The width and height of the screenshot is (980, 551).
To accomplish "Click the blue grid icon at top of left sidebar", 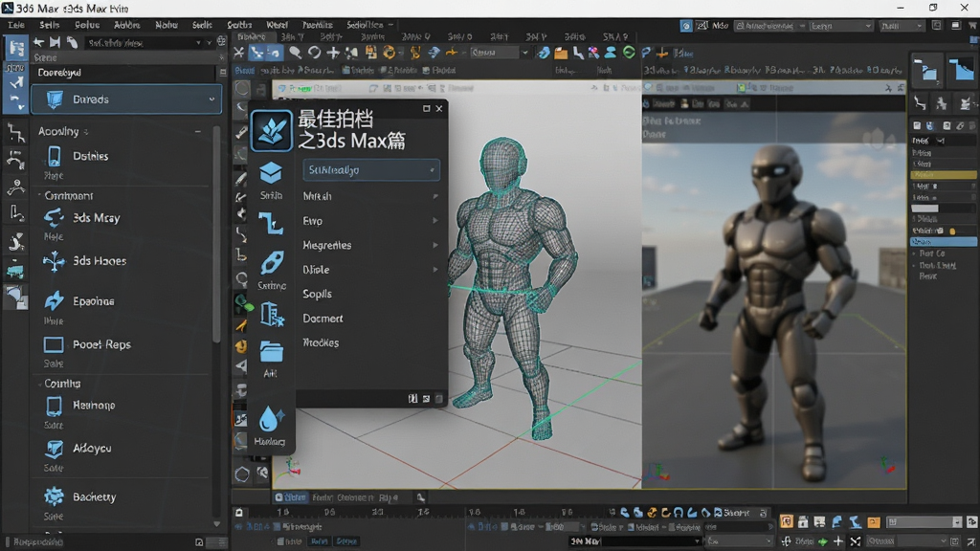I will pyautogui.click(x=16, y=48).
